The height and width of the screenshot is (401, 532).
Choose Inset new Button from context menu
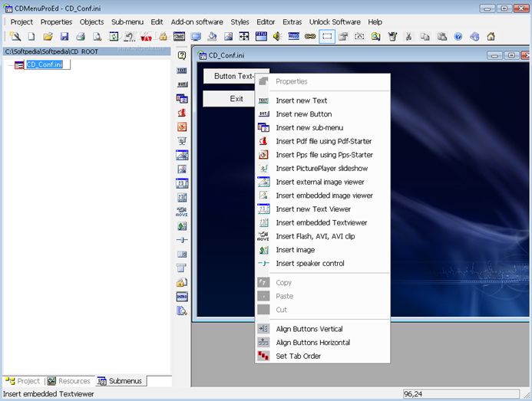[x=322, y=114]
